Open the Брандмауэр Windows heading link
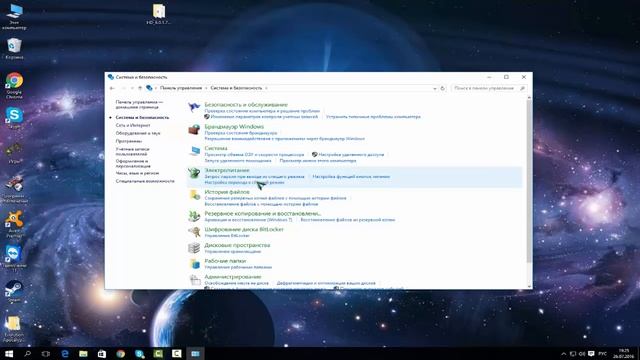The image size is (640, 360). (234, 127)
